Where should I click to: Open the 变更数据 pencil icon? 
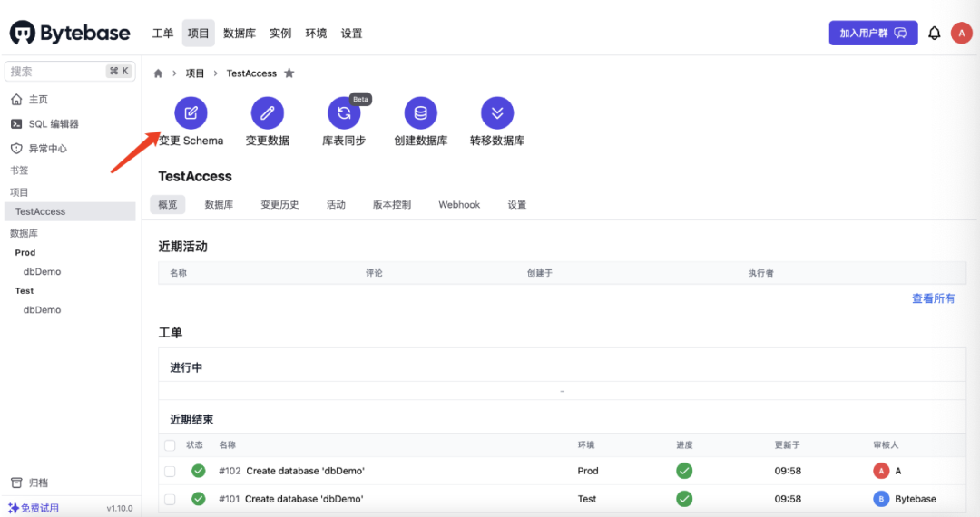click(x=268, y=113)
